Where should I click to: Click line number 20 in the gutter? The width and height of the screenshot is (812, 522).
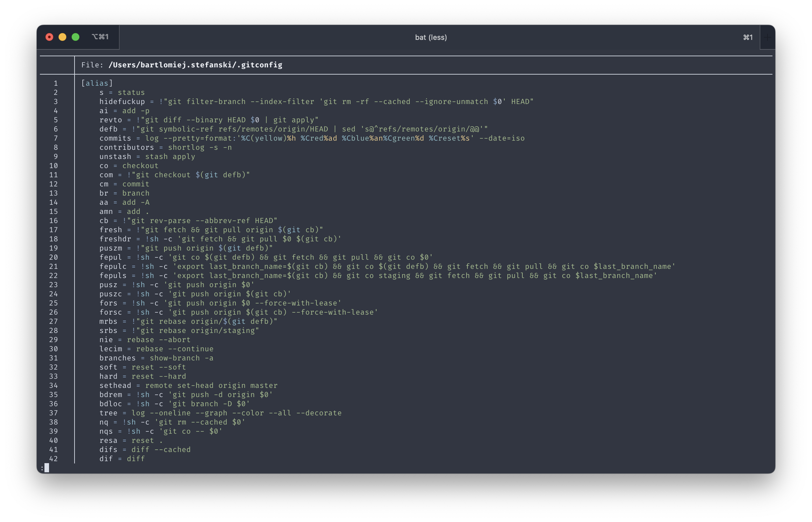click(x=54, y=257)
